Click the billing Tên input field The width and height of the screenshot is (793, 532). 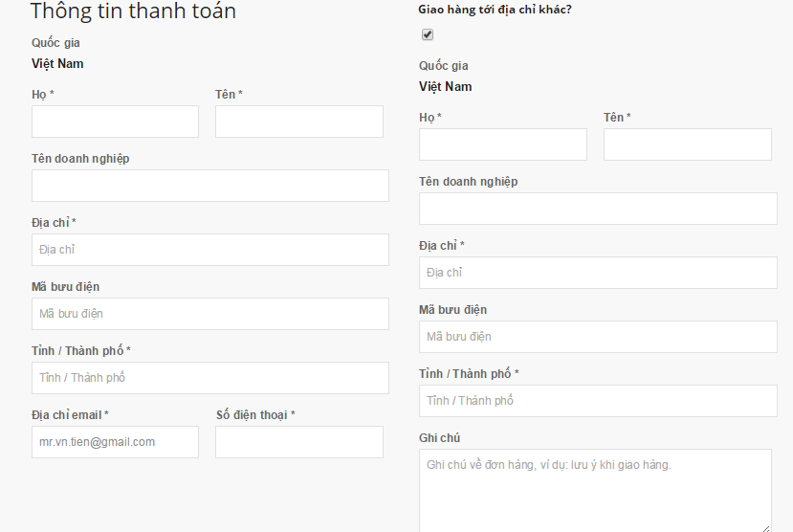[298, 122]
